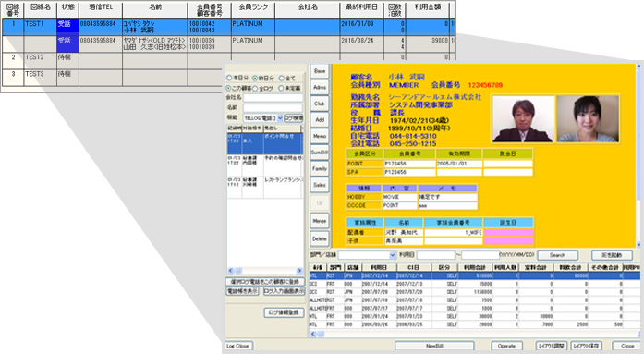Select usage row dated 2006/03/26
The width and height of the screenshot is (644, 354).
point(474,324)
